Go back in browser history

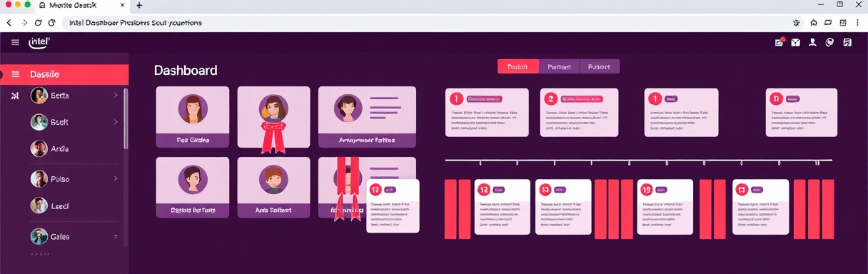point(9,23)
